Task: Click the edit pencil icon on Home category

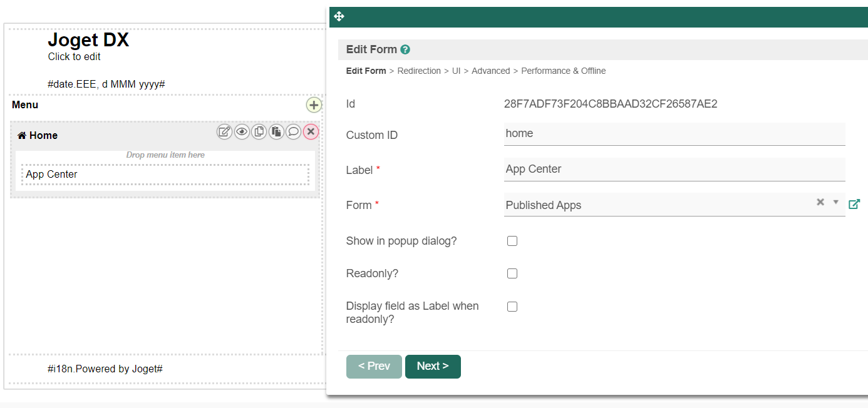Action: pyautogui.click(x=224, y=131)
